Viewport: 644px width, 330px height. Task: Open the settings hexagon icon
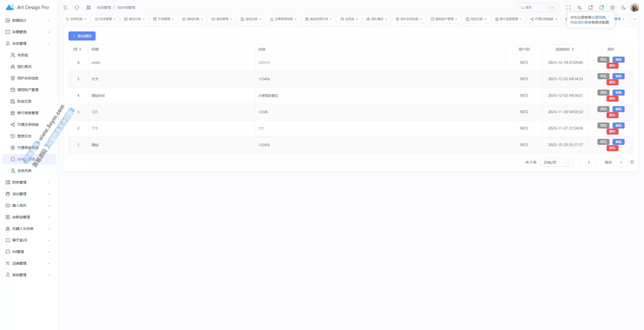click(x=612, y=8)
